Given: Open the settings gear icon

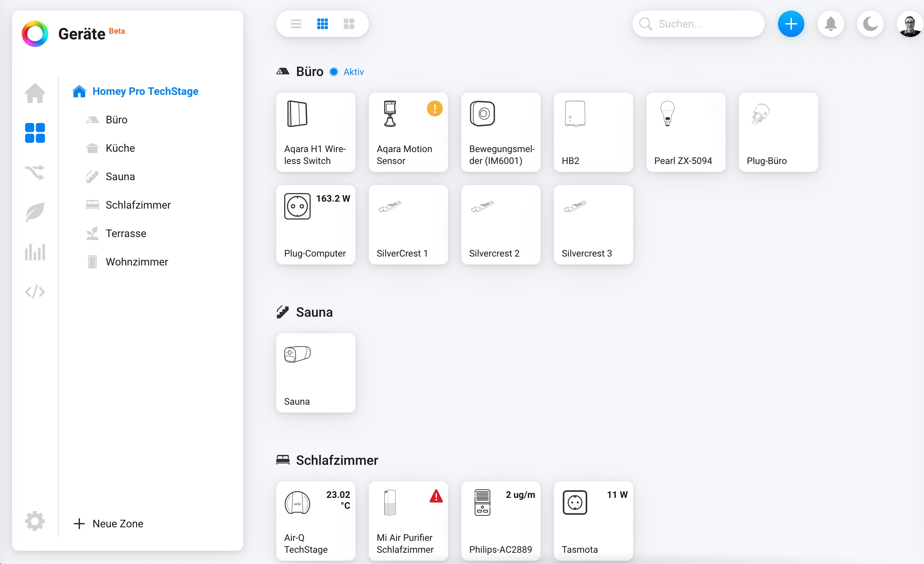Looking at the screenshot, I should tap(35, 521).
